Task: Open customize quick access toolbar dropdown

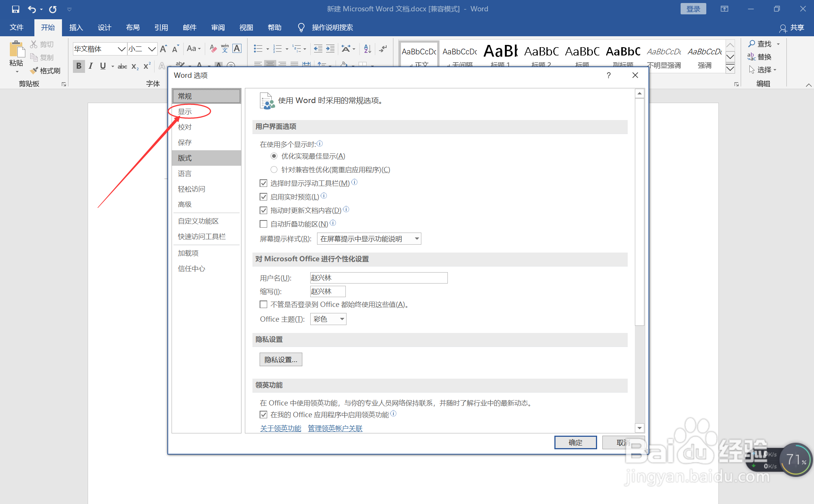Action: 69,9
